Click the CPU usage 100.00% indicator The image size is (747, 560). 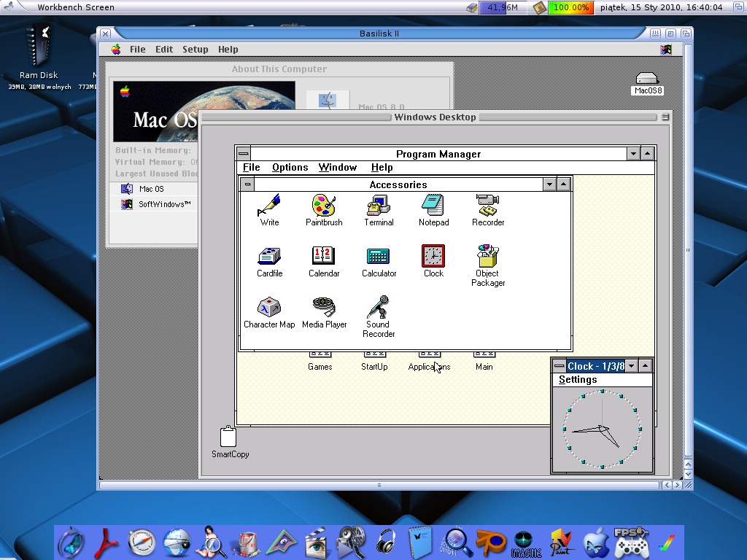570,7
